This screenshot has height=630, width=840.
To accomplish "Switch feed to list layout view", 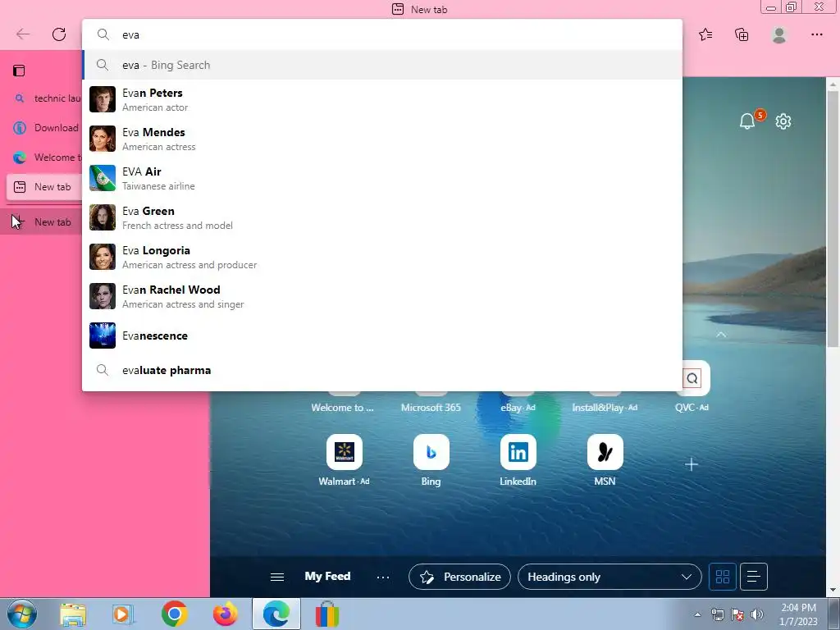I will pyautogui.click(x=753, y=577).
